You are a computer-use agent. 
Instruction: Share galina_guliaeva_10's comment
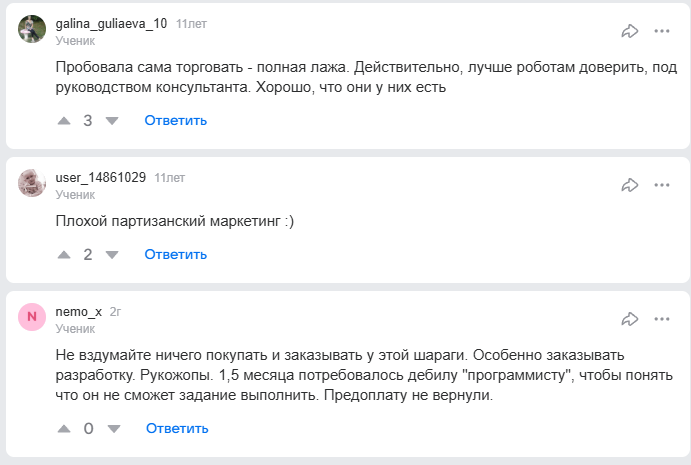(630, 31)
